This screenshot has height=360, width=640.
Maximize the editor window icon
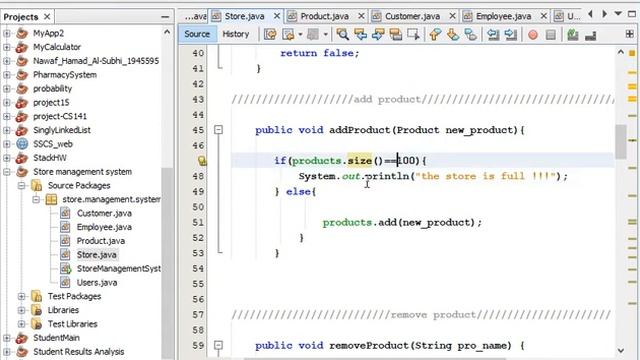632,14
